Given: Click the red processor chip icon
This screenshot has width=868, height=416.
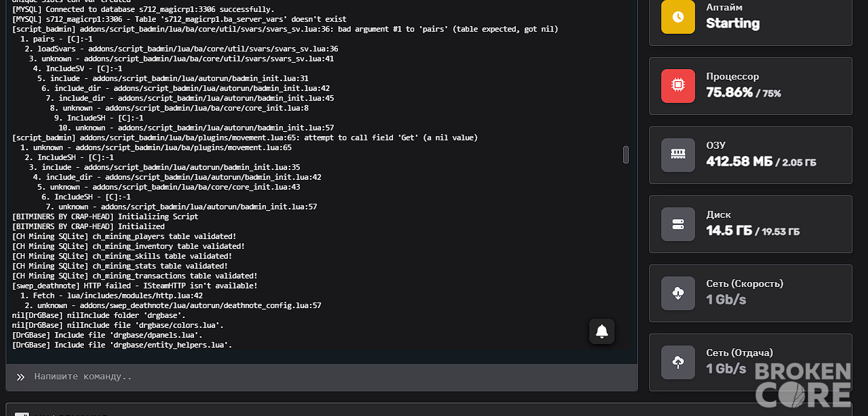Looking at the screenshot, I should tap(678, 86).
